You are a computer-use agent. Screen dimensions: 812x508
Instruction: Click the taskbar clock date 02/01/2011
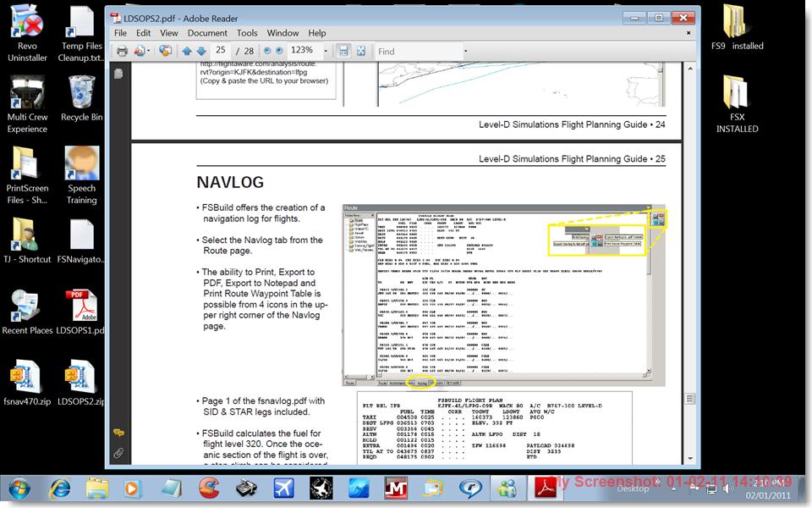click(x=768, y=495)
